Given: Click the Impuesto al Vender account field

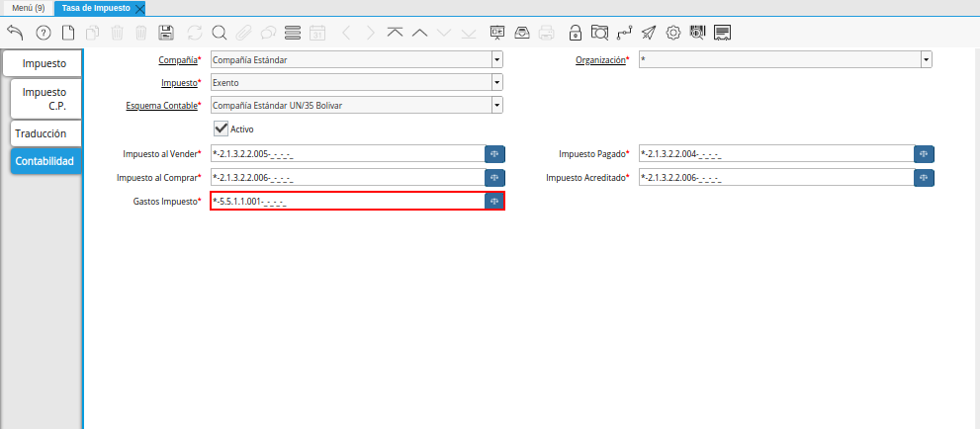Looking at the screenshot, I should tap(347, 153).
